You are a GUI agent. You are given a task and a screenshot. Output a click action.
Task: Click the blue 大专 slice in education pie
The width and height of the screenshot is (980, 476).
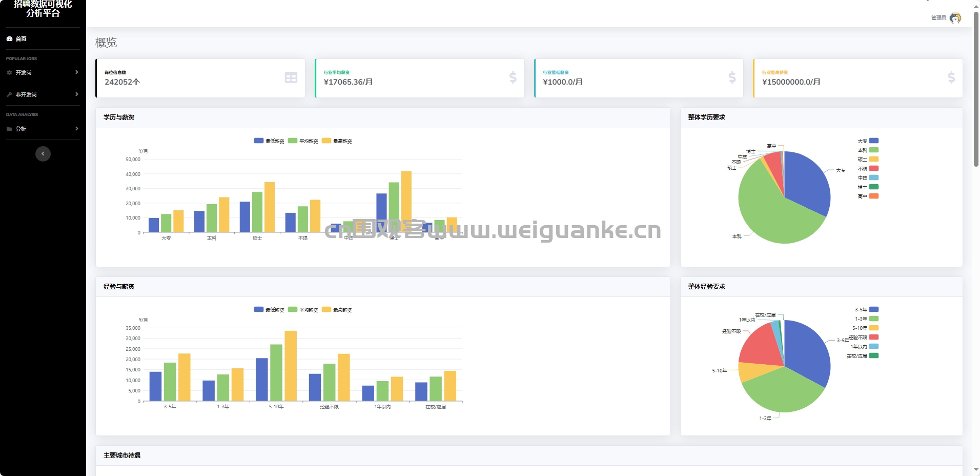[x=807, y=182]
